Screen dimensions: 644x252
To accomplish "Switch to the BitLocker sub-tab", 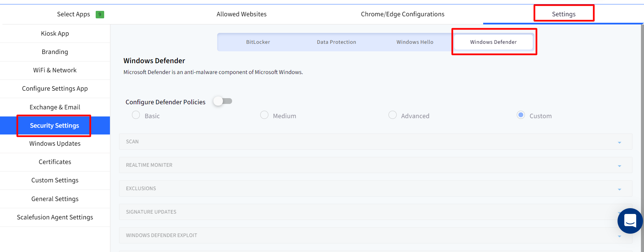I will coord(258,42).
